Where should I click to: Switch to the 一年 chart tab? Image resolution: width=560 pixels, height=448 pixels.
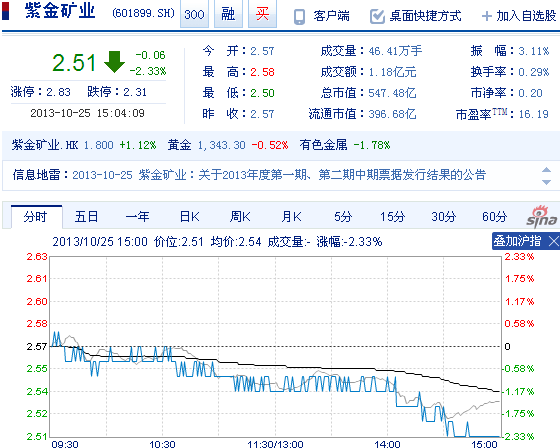(138, 217)
